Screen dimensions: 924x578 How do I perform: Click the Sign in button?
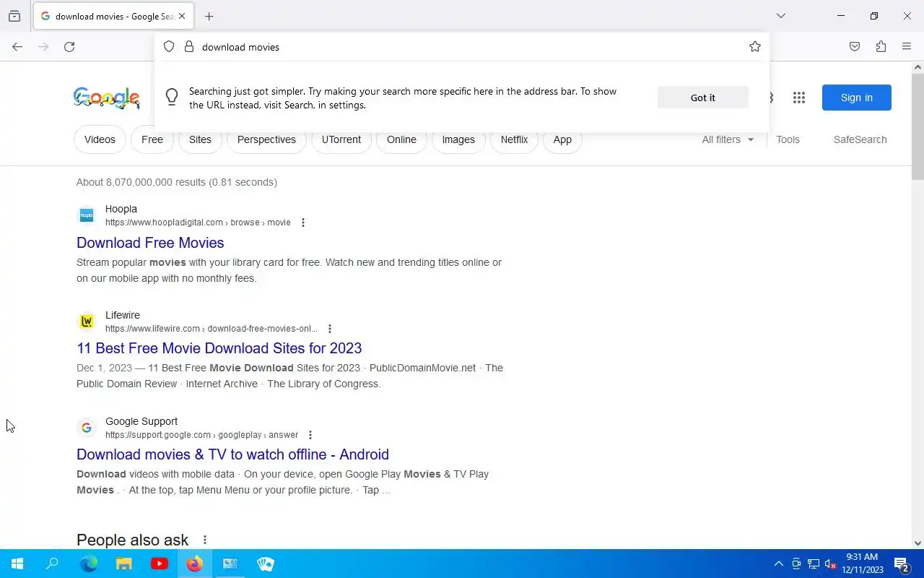[x=856, y=98]
